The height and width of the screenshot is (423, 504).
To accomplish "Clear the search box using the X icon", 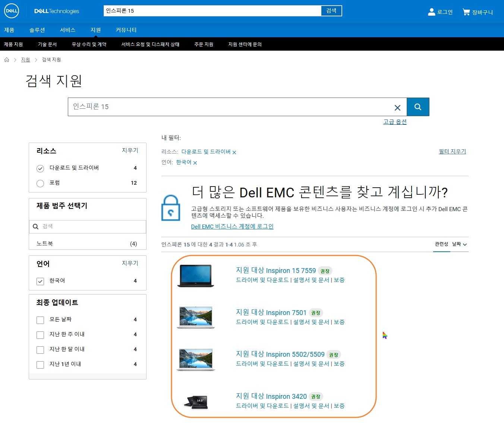I will pos(397,107).
